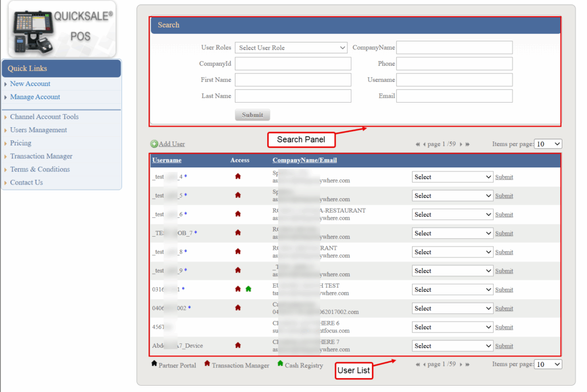Open Transaction Manager in sidebar
Image resolution: width=587 pixels, height=392 pixels.
tap(41, 156)
